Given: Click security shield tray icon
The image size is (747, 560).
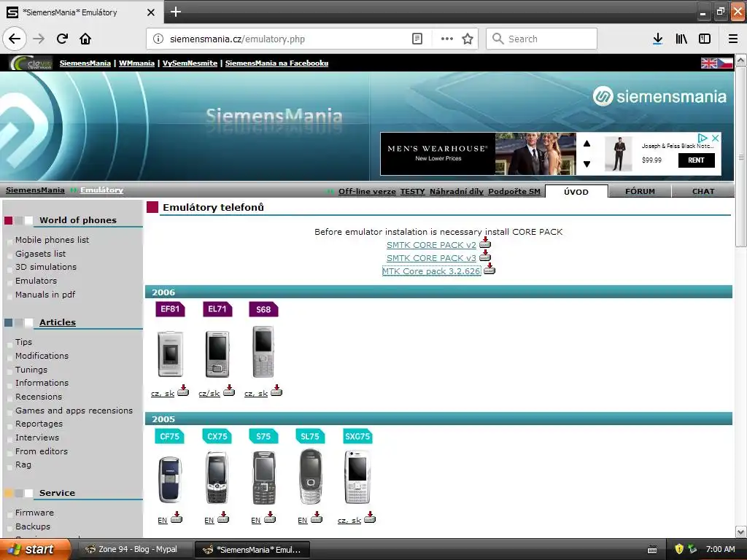Looking at the screenshot, I should (679, 549).
